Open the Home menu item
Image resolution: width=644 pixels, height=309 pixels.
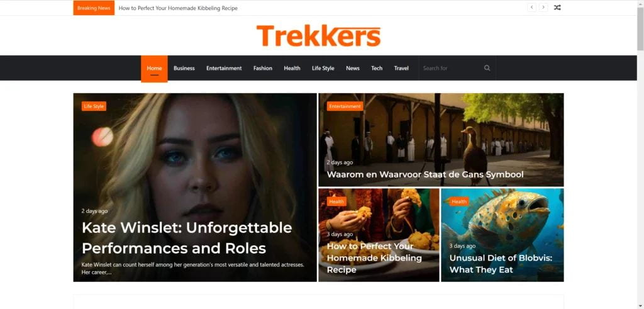coord(154,69)
